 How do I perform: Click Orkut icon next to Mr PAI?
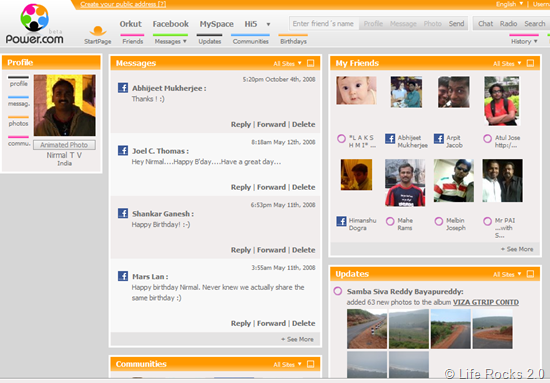coord(487,221)
